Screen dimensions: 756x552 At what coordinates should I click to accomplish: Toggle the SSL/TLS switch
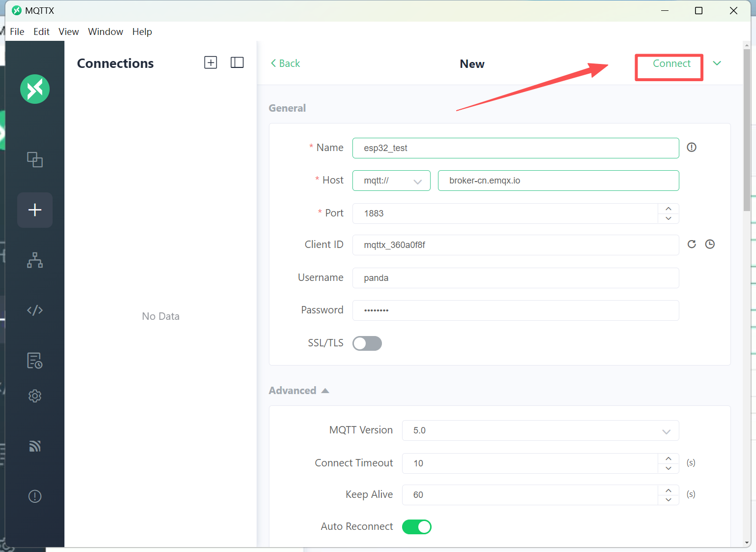367,343
